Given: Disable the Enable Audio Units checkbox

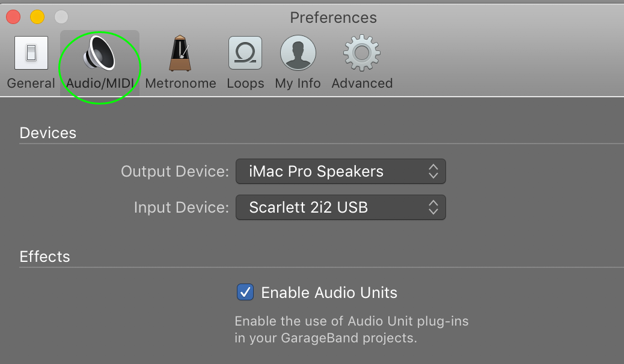Looking at the screenshot, I should pyautogui.click(x=245, y=293).
